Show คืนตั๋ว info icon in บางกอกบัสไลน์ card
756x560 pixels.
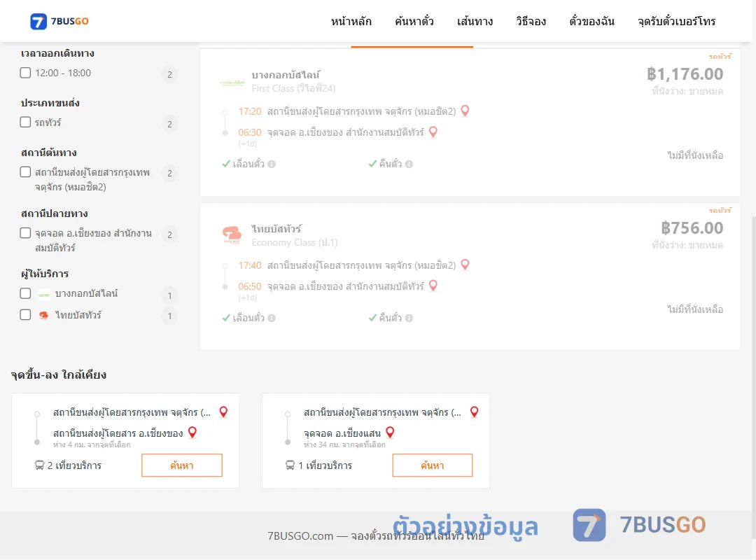pos(409,164)
